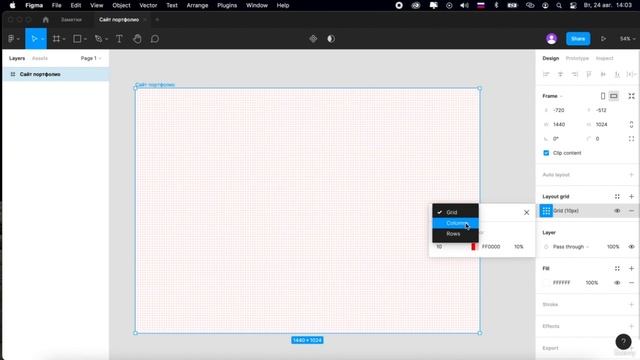Click the Present play icon
This screenshot has height=360, width=640.
click(x=603, y=39)
